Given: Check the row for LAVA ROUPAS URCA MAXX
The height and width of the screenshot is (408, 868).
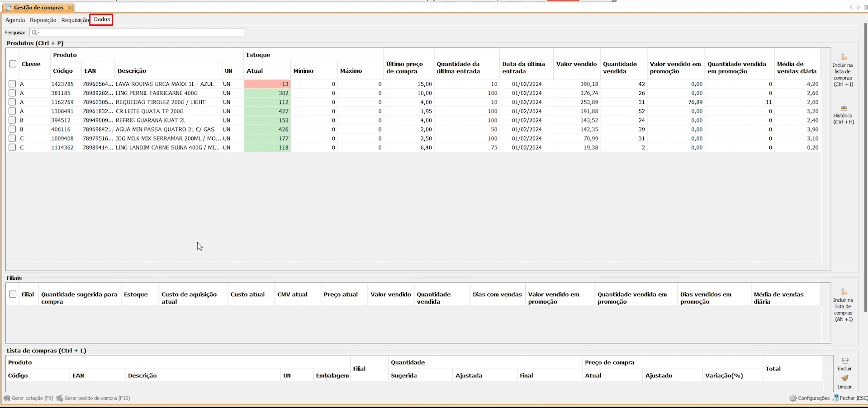Looking at the screenshot, I should pyautogui.click(x=12, y=84).
